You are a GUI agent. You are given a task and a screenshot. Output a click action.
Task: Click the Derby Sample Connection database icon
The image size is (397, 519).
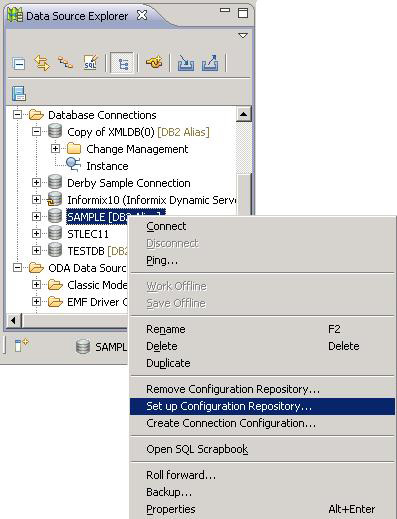pyautogui.click(x=55, y=182)
